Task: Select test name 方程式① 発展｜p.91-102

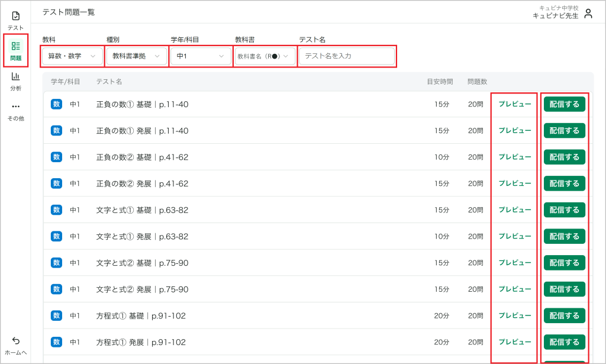Action: tap(141, 342)
